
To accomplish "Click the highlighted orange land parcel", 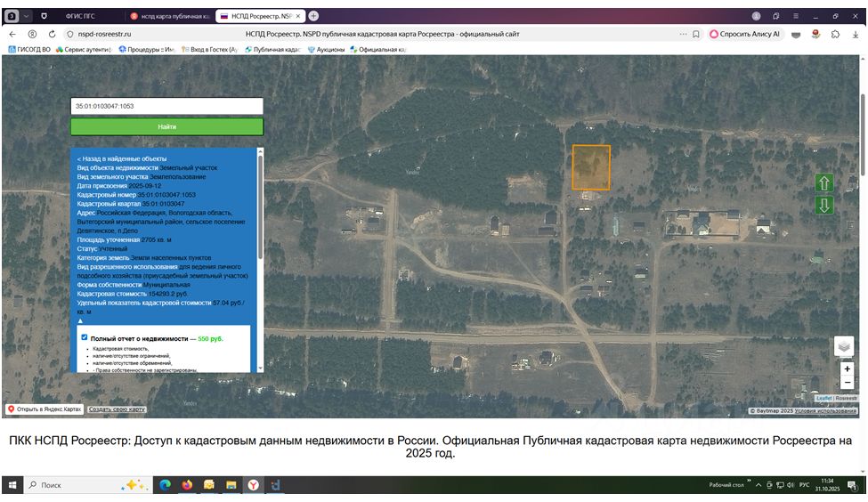I will point(591,167).
